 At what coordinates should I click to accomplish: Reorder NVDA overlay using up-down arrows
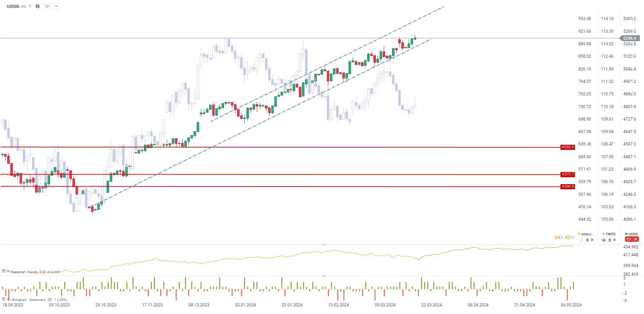click(x=587, y=240)
